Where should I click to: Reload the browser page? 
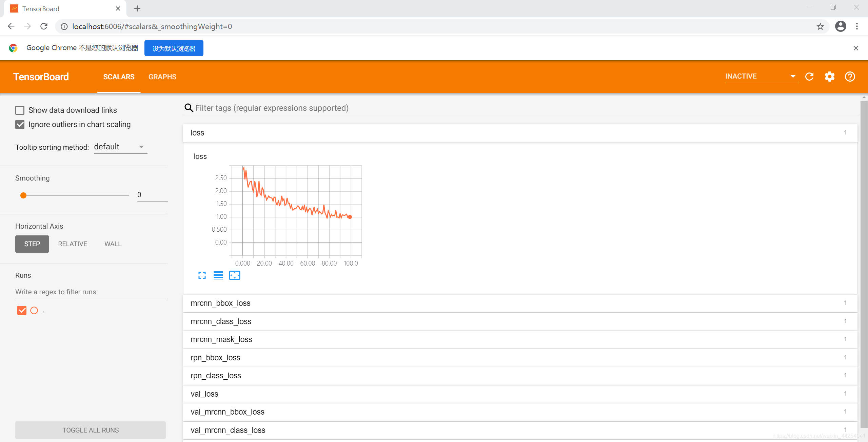pos(44,26)
